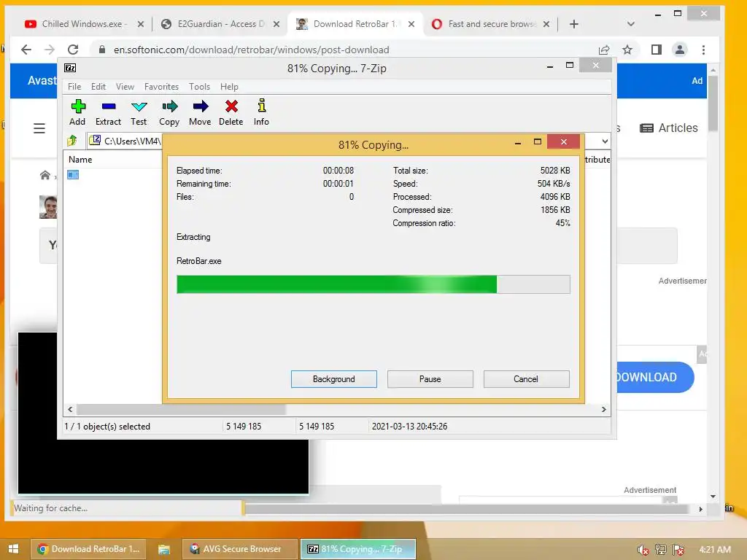Close the E2Guardian tab
The width and height of the screenshot is (747, 560).
click(x=276, y=24)
